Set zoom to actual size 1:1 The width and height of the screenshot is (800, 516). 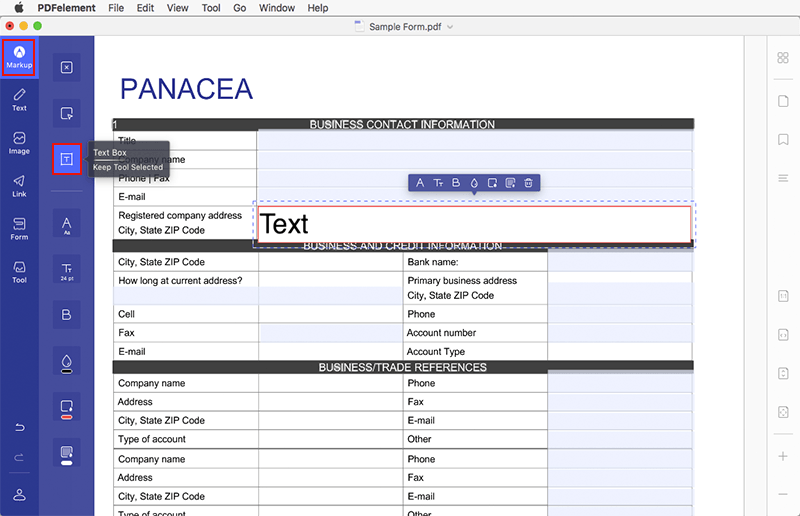pyautogui.click(x=783, y=296)
